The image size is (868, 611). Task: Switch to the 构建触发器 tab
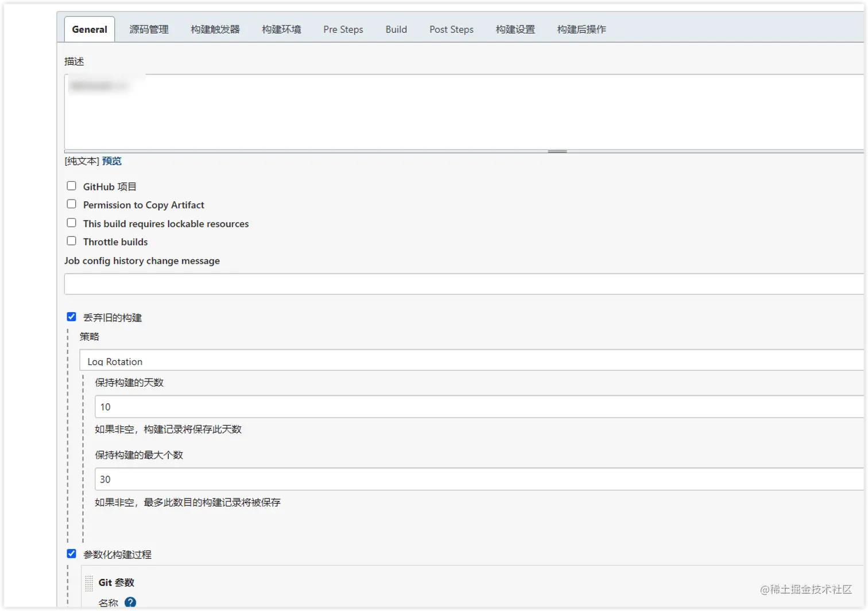[x=215, y=29]
